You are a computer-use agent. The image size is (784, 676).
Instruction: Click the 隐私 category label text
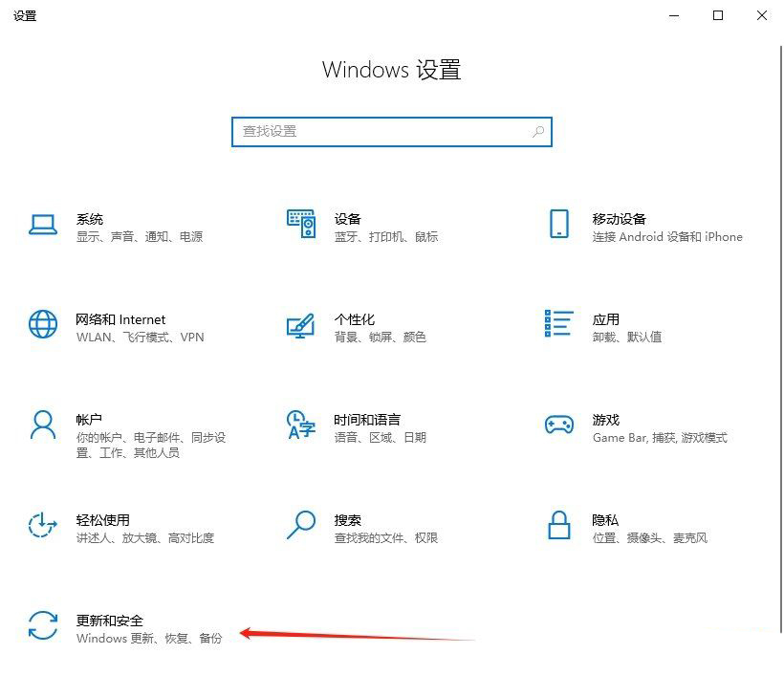tap(605, 519)
